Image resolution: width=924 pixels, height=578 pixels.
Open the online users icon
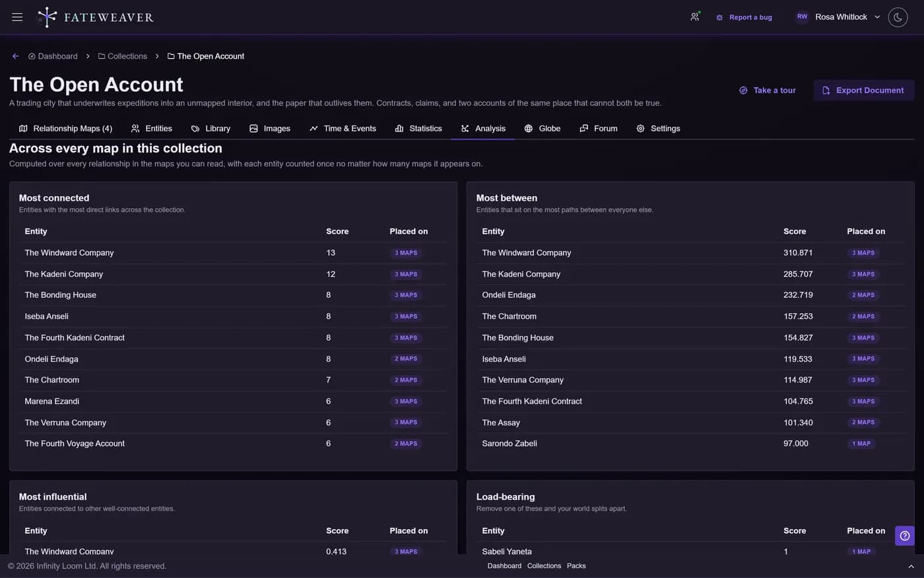coord(695,17)
